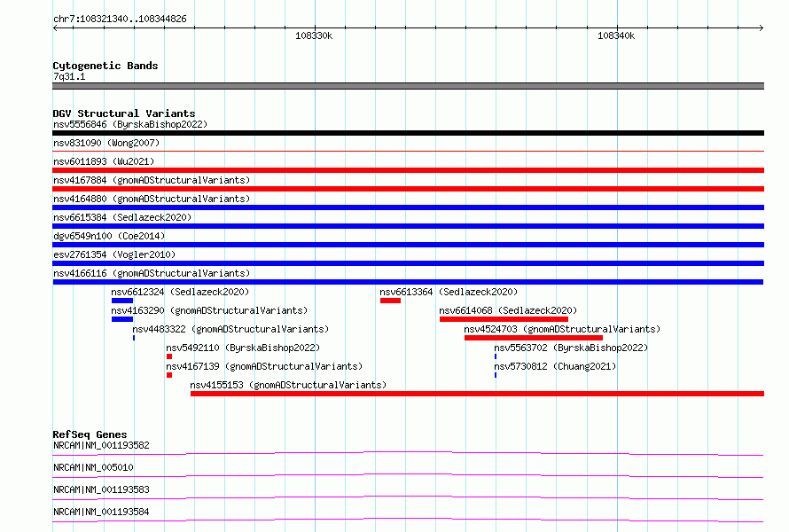Click the black nsv5556846 variant bar

[x=408, y=133]
